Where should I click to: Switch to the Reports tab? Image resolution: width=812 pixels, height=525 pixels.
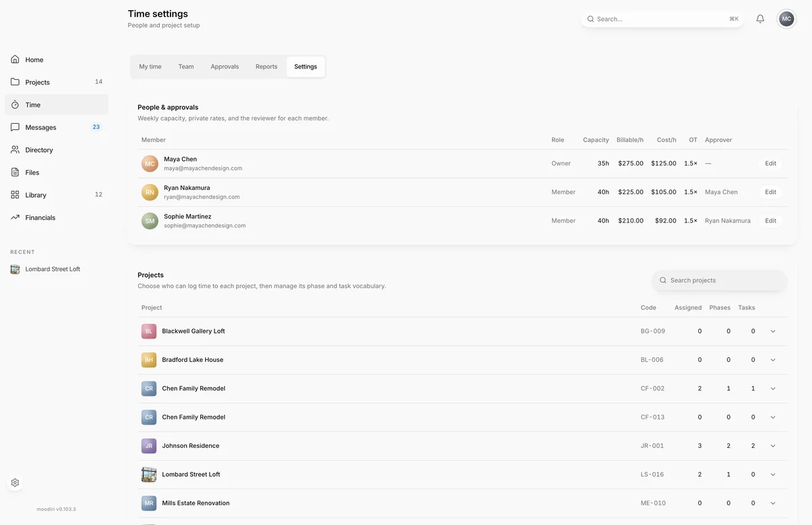click(267, 67)
